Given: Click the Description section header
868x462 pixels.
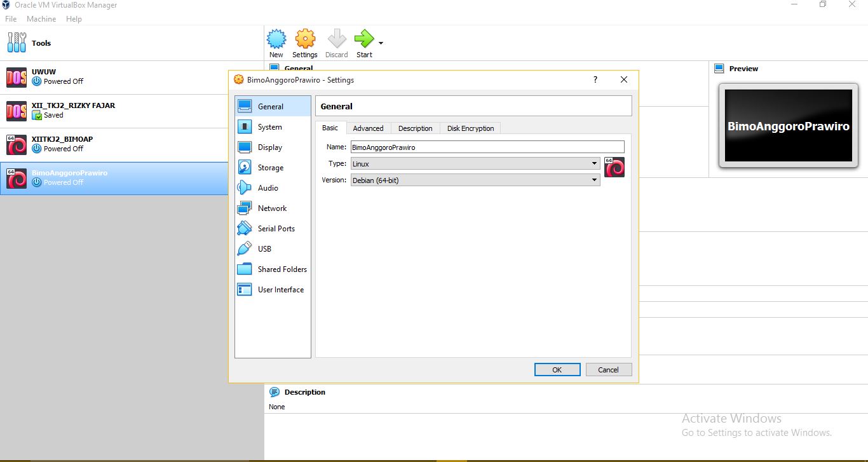Looking at the screenshot, I should coord(305,392).
